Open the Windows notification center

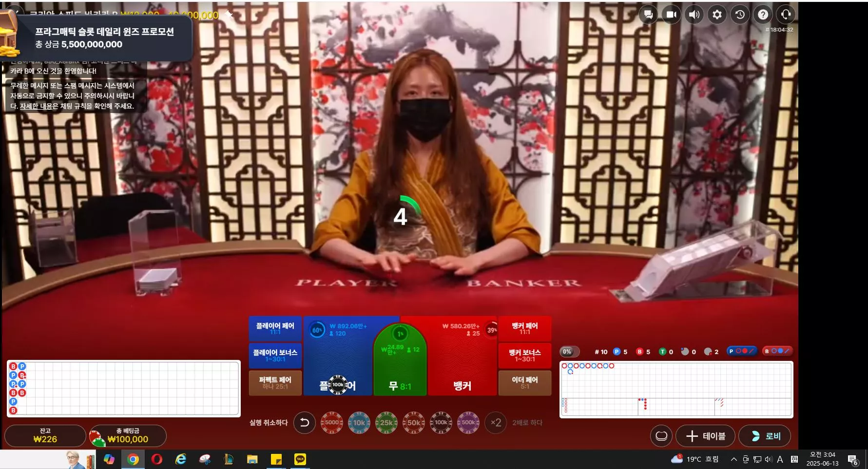coord(853,460)
